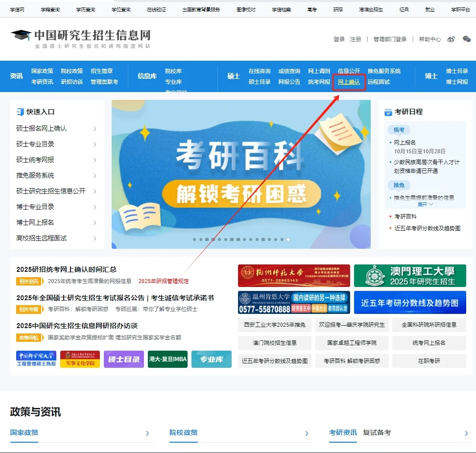The height and width of the screenshot is (453, 476).
Task: Click the calendar icon beside 考研日程
Action: point(388,112)
